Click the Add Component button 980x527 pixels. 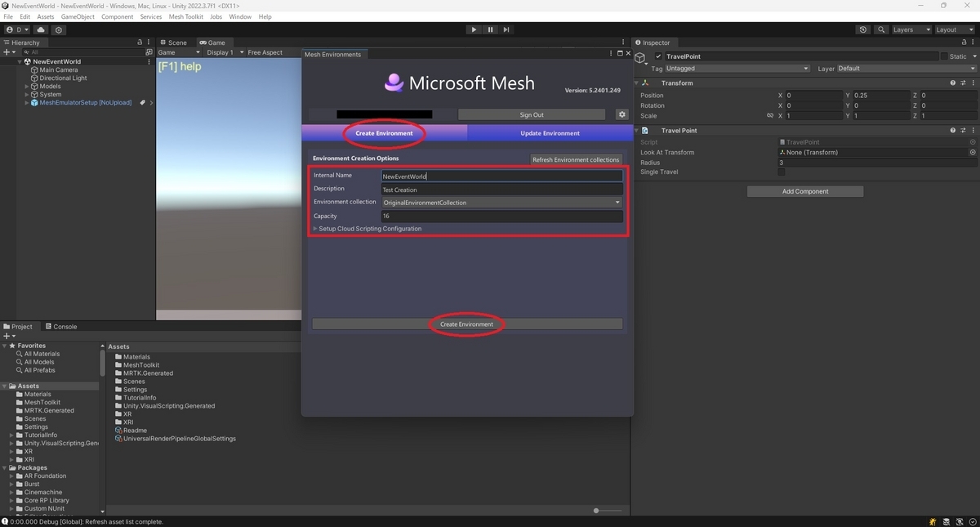point(805,191)
